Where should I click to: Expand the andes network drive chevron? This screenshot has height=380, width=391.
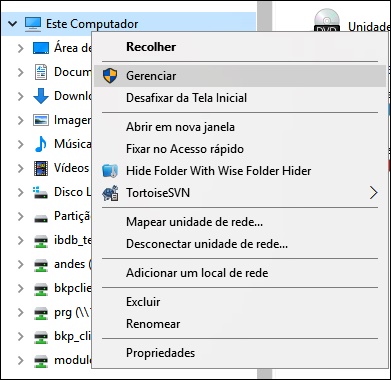21,264
